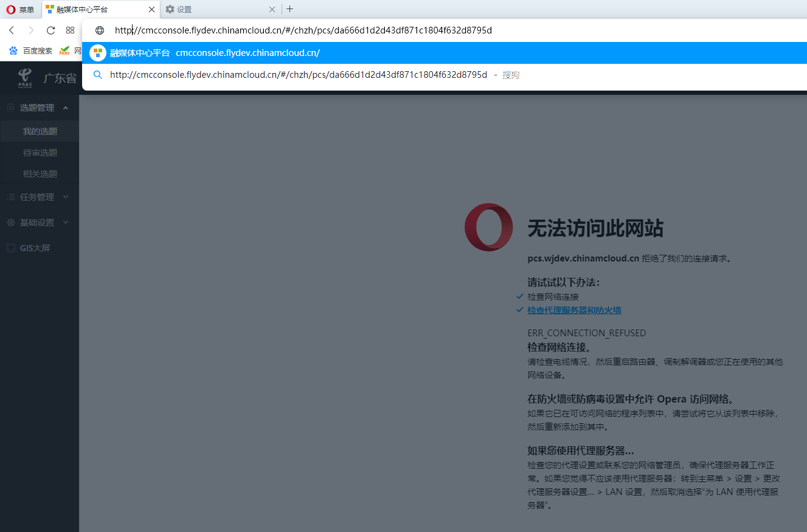
Task: Click the 百度搜索 bookmark
Action: (x=31, y=51)
